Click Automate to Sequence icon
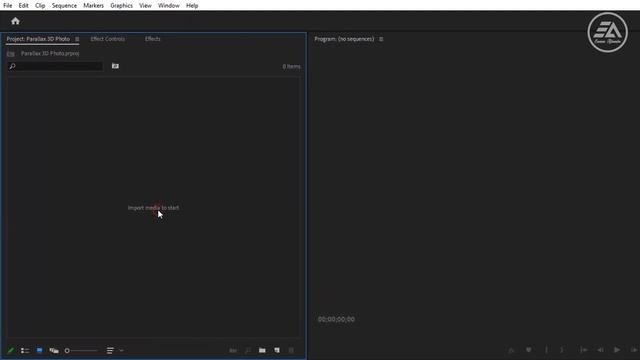 pyautogui.click(x=233, y=350)
